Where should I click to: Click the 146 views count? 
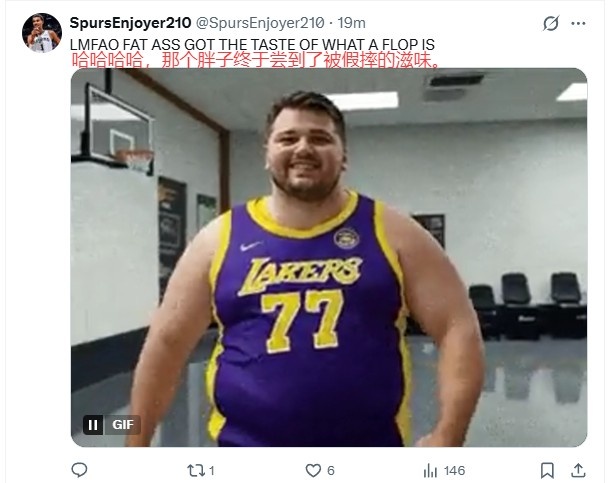455,470
